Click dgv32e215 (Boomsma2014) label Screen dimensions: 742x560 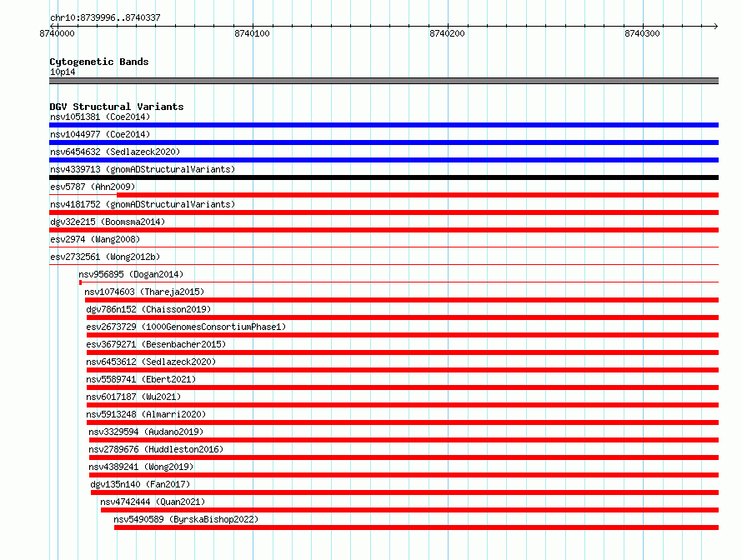108,222
